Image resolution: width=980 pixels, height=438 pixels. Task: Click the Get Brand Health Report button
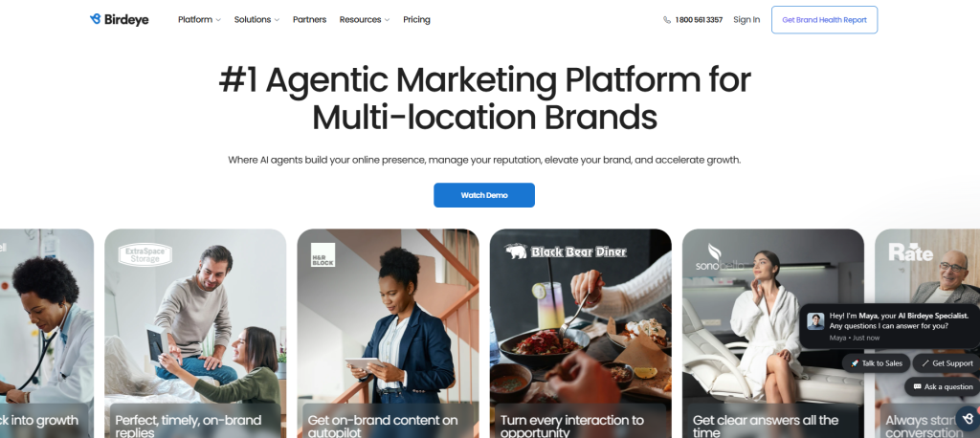click(824, 20)
